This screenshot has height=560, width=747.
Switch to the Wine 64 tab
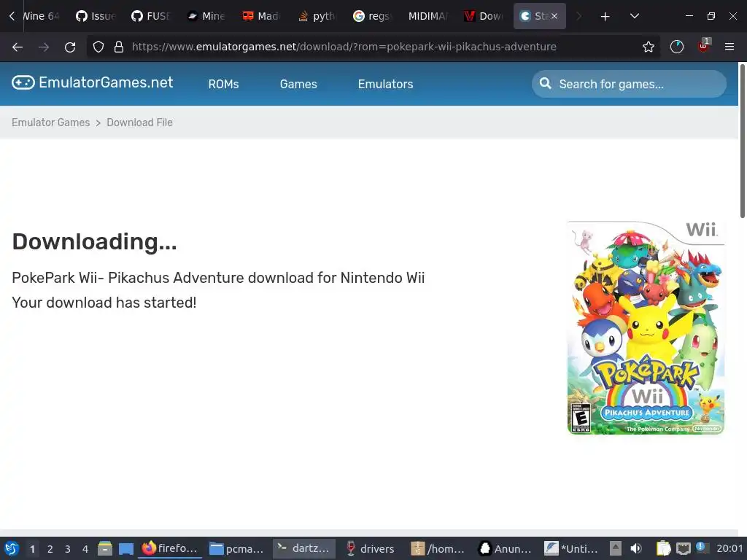(x=41, y=16)
